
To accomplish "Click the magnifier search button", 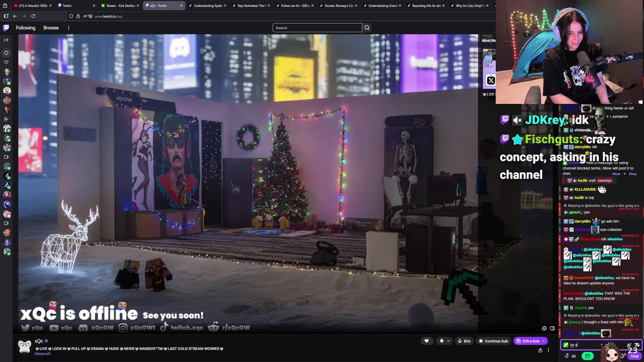I will coord(367,28).
